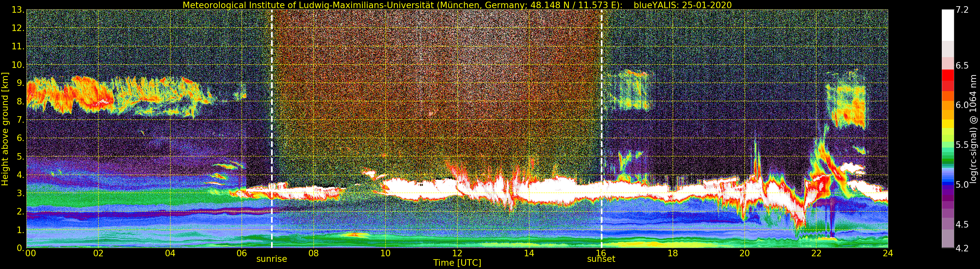Click the height axis tick "12."

point(18,28)
